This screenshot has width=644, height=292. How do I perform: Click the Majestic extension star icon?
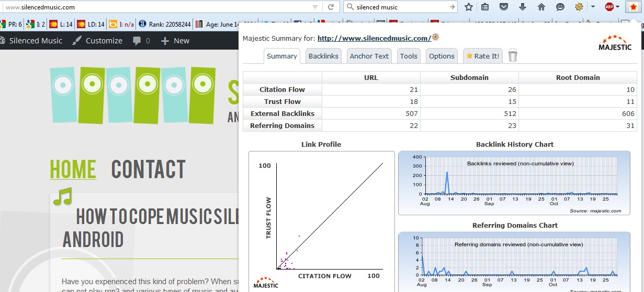pos(633,7)
